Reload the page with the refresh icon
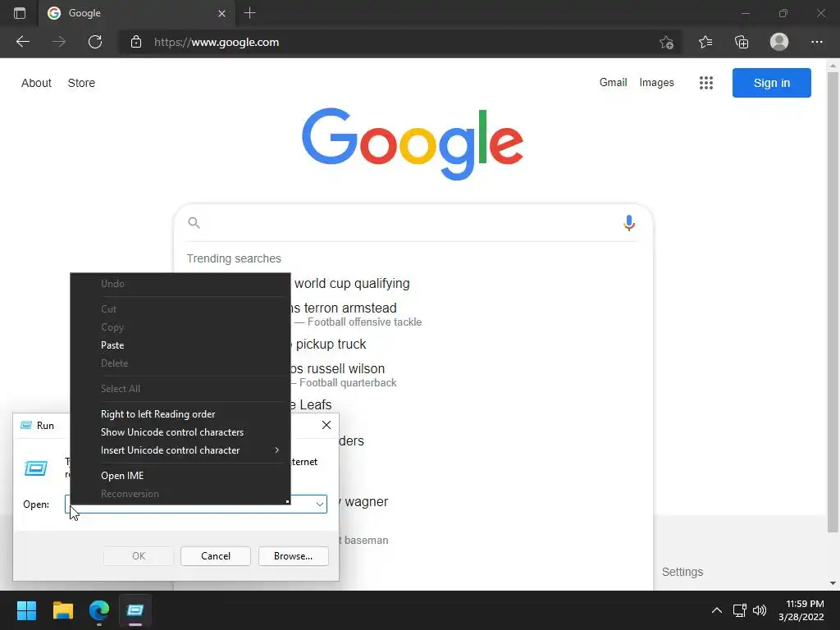 pyautogui.click(x=95, y=42)
